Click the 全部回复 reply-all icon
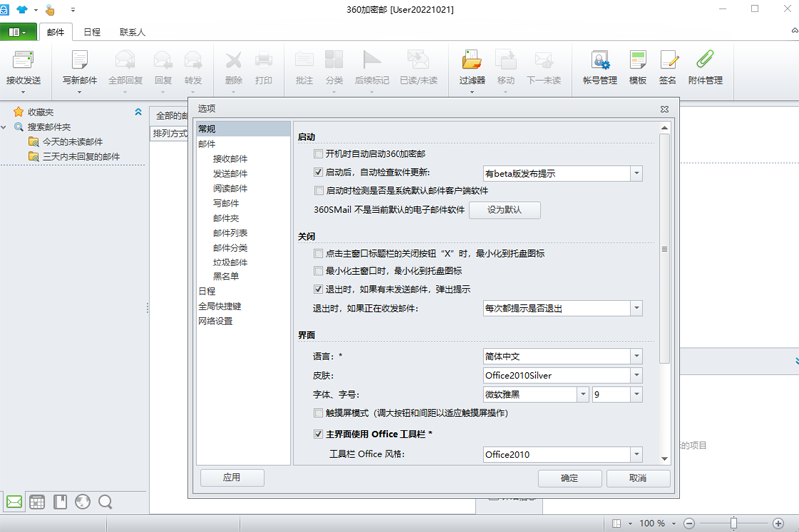 tap(125, 60)
